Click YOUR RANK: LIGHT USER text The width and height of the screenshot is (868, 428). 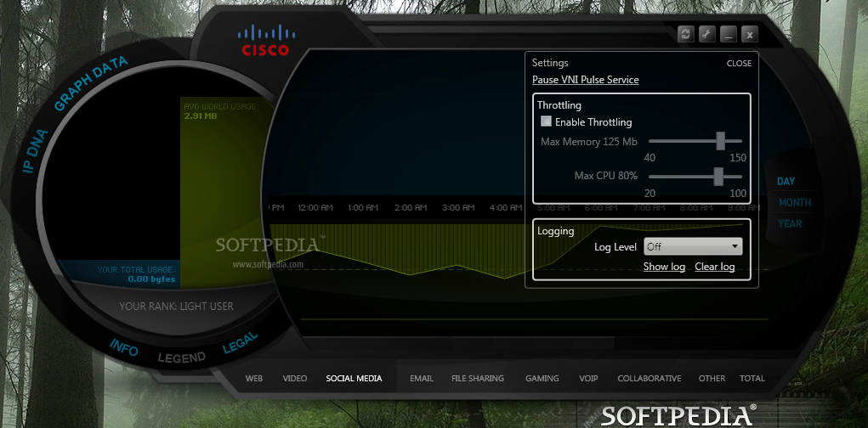click(176, 306)
